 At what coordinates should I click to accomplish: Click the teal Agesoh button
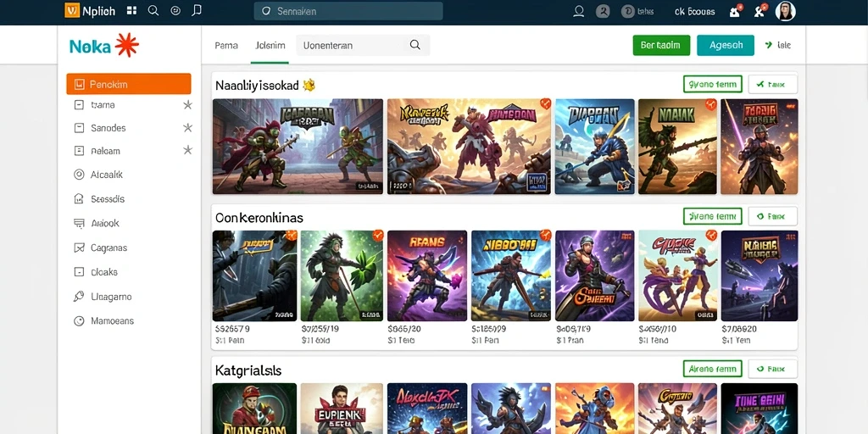[x=726, y=46]
